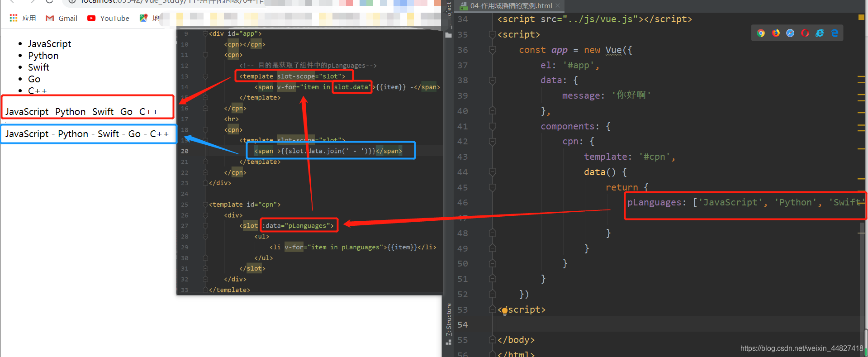
Task: Click the Structure tool window icon
Action: click(x=448, y=342)
